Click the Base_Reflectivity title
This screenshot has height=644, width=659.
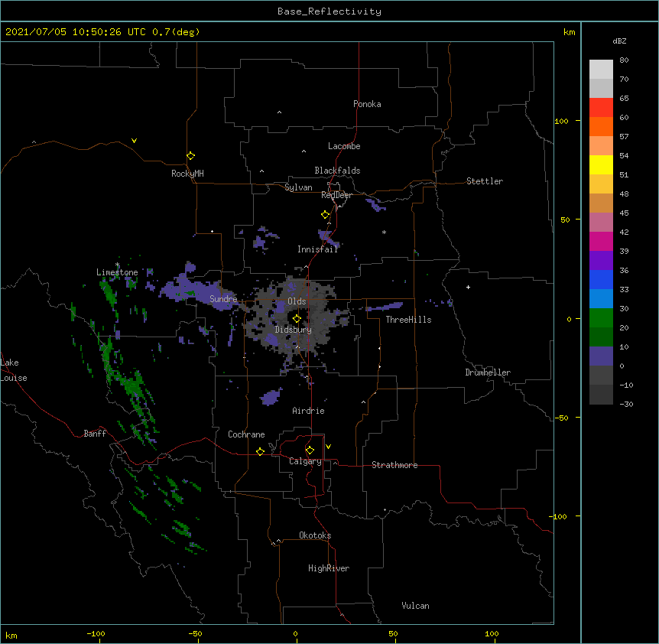click(329, 11)
